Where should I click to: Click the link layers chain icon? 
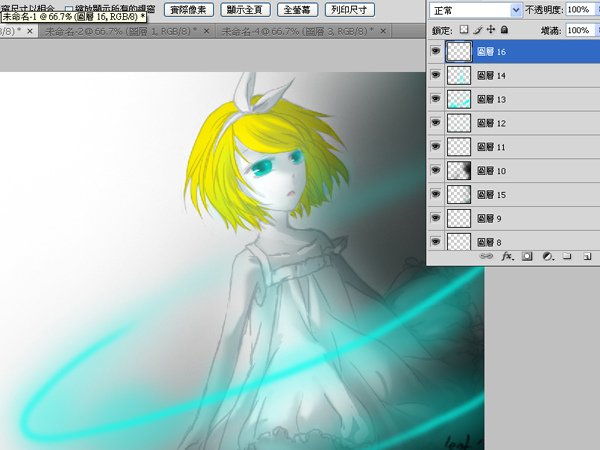click(486, 256)
